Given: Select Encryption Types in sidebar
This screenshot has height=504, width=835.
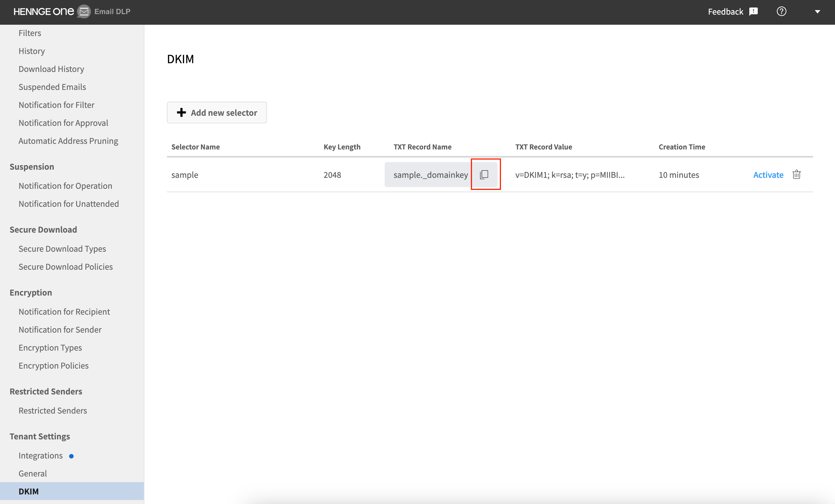Looking at the screenshot, I should click(x=50, y=348).
